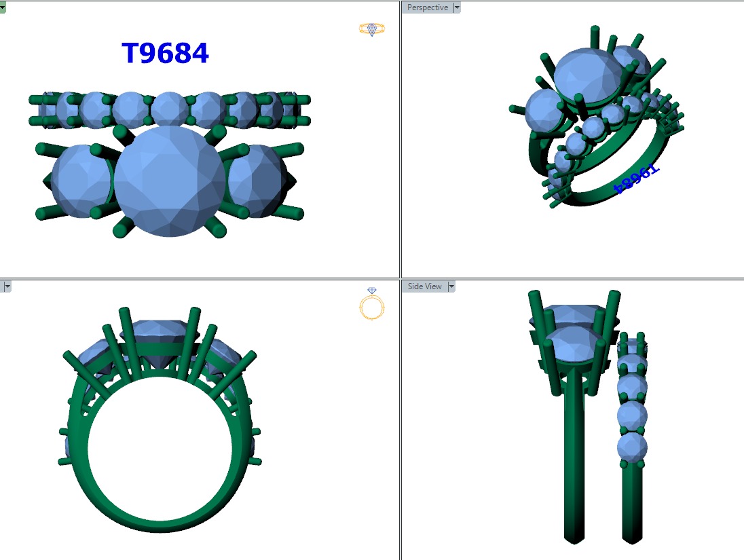
Task: Select the lowest round stone in Side View
Action: tap(632, 449)
